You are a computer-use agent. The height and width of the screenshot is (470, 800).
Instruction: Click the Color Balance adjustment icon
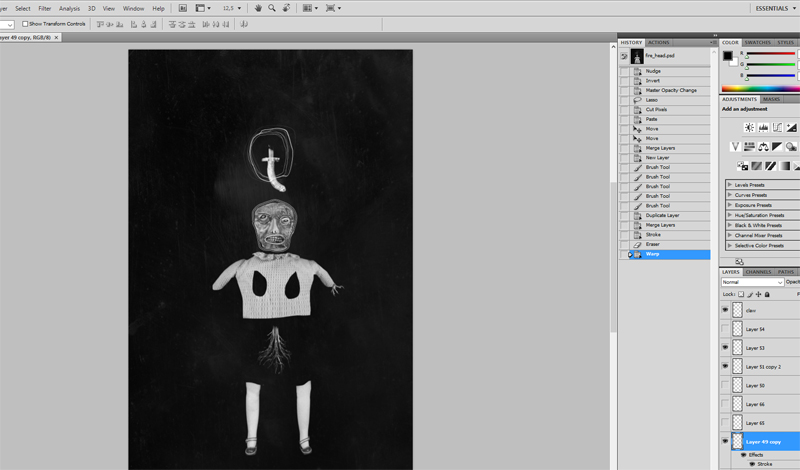(763, 147)
